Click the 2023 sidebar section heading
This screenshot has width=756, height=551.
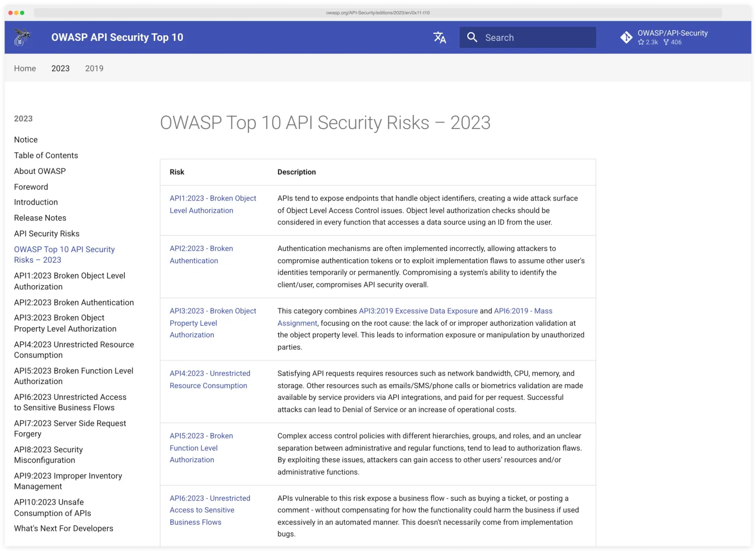(23, 118)
